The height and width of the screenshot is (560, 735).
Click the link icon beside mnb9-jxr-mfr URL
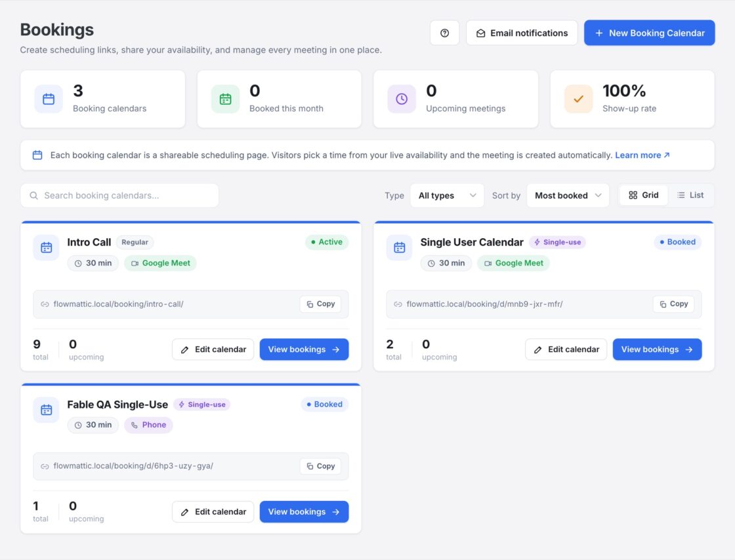tap(398, 304)
